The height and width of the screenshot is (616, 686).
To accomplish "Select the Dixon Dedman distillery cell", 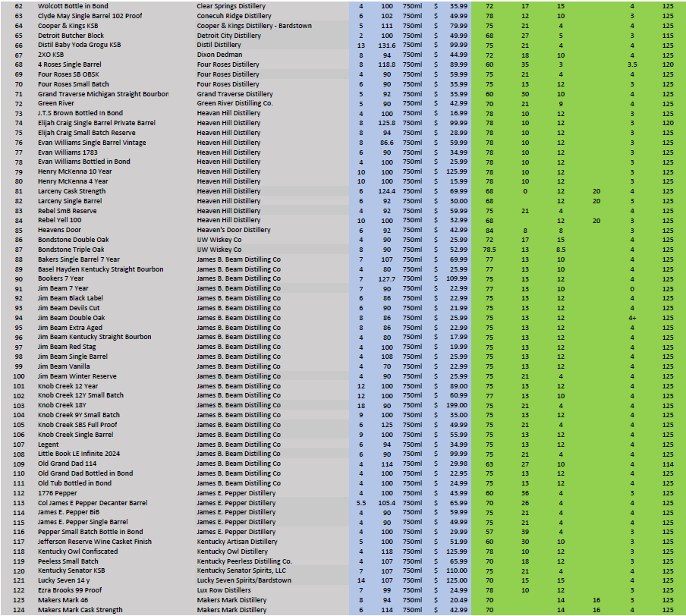I will 219,55.
